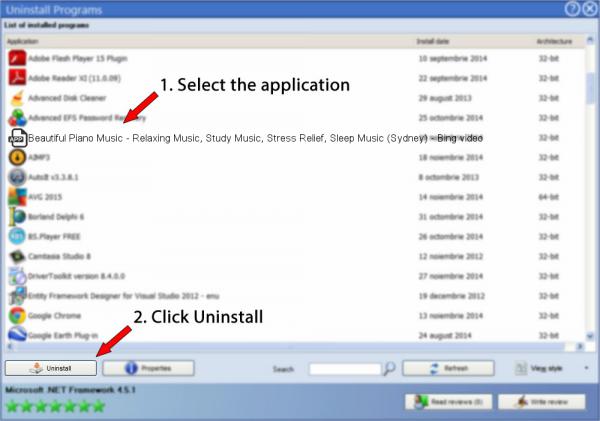
Task: Open Properties of selected program
Action: click(148, 368)
